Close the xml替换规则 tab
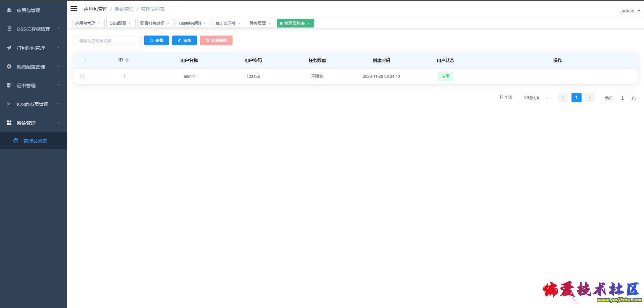Screen dimensions: 644x308 click(x=205, y=23)
